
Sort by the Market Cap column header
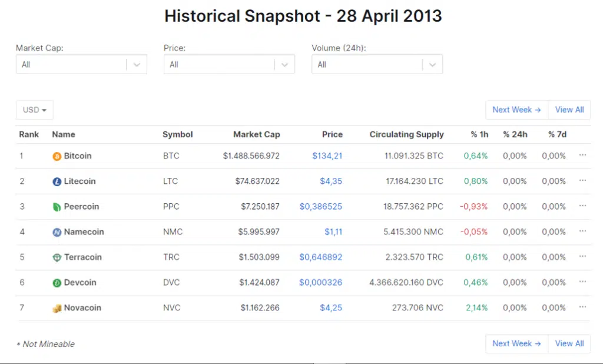(257, 134)
